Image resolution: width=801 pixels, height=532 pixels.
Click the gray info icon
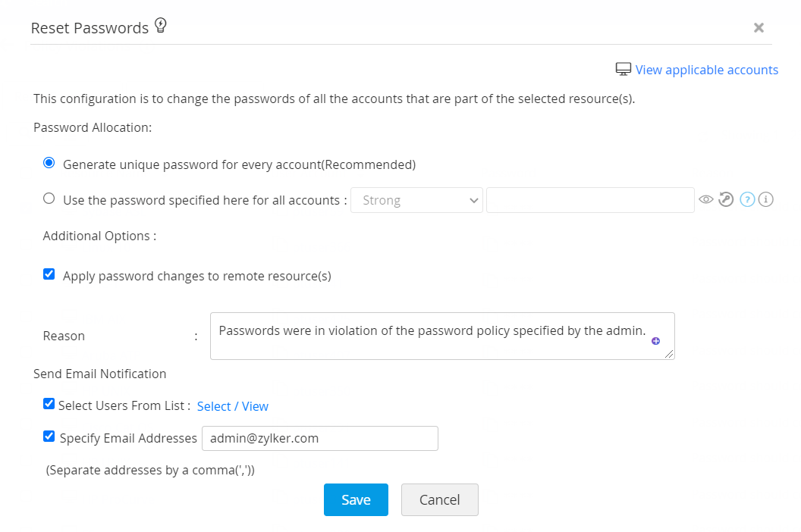[x=766, y=200]
